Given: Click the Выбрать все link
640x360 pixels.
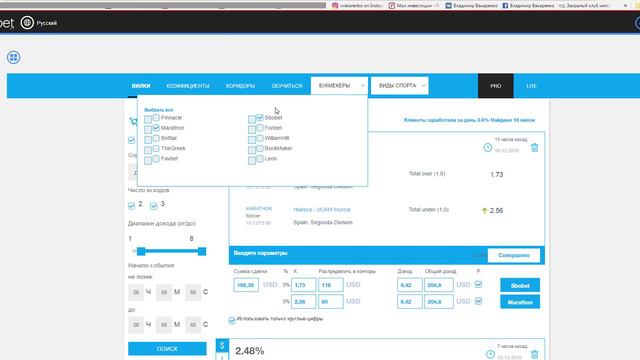Looking at the screenshot, I should point(158,110).
